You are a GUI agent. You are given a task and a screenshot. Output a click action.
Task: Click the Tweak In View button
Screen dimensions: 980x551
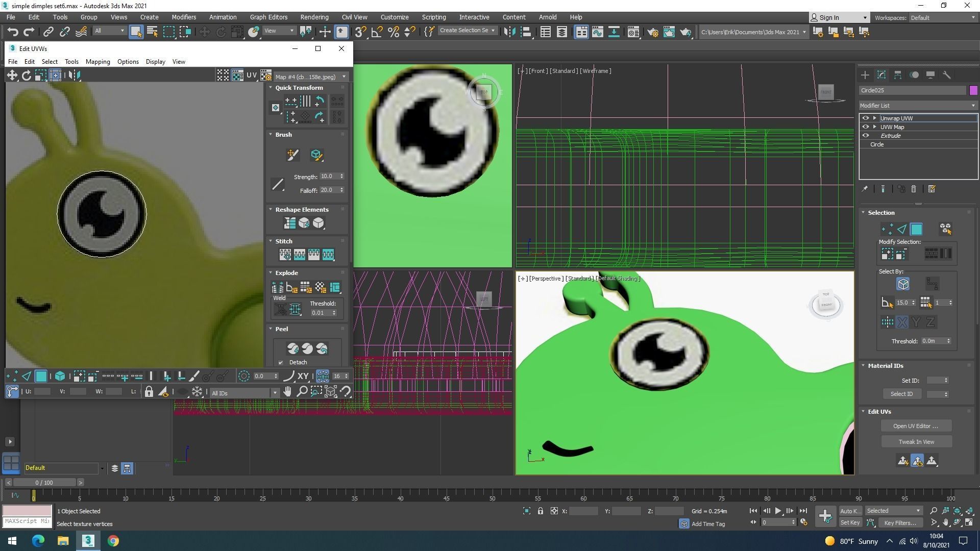tap(916, 442)
